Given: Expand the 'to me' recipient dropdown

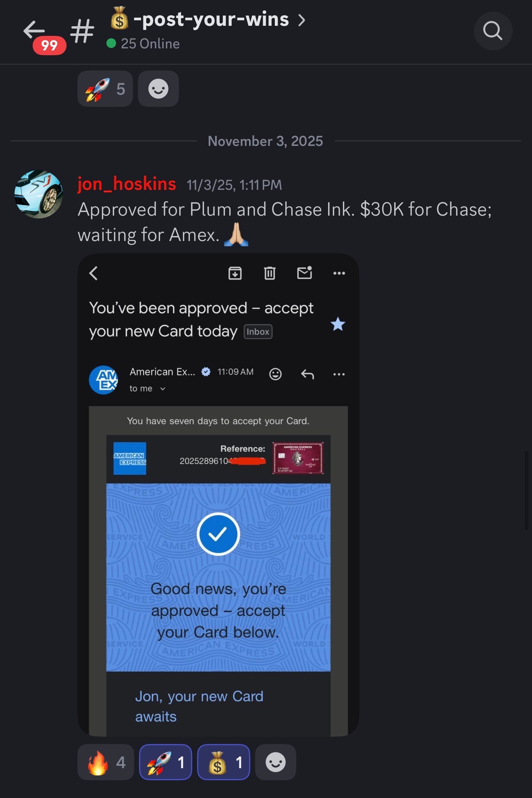Looking at the screenshot, I should [163, 389].
